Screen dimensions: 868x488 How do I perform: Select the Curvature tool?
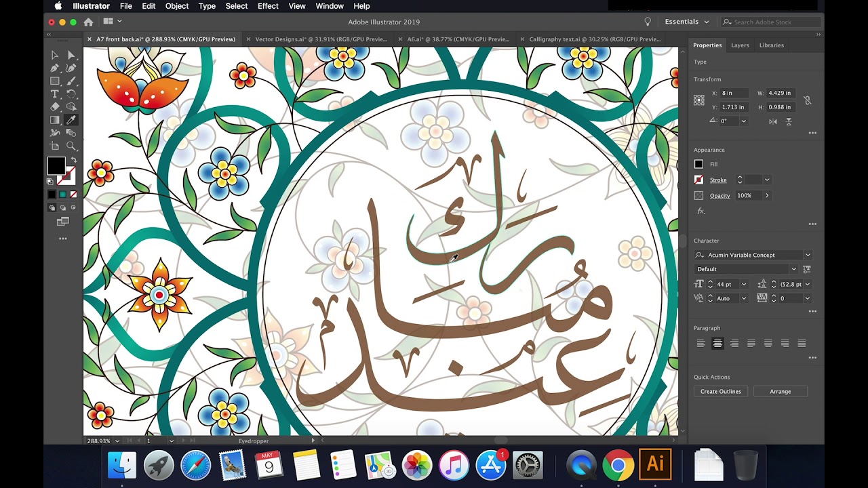[71, 68]
